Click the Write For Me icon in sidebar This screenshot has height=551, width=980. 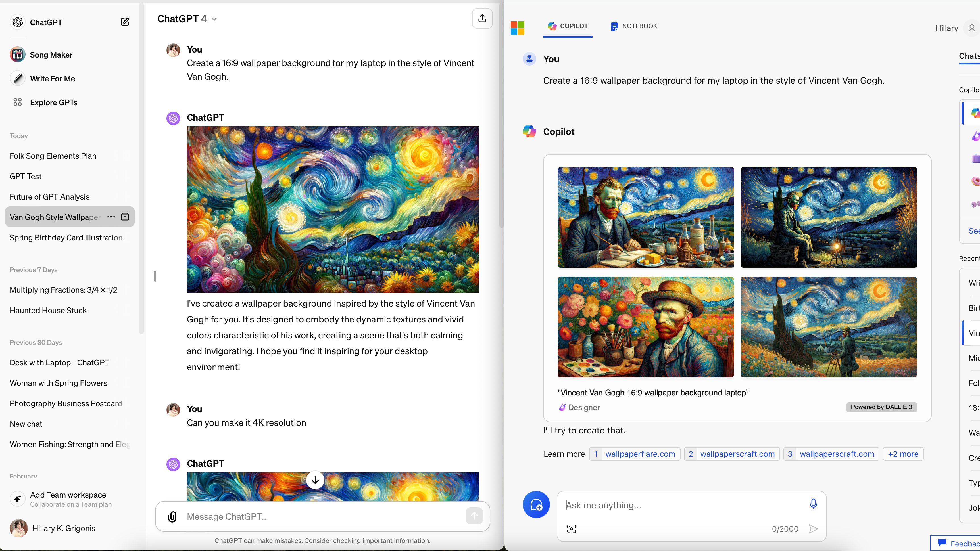[x=18, y=78]
